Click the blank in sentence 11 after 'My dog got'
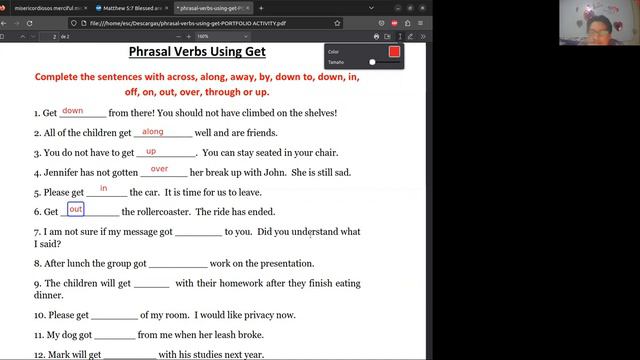Screen dimensions: 640x360 [115, 336]
